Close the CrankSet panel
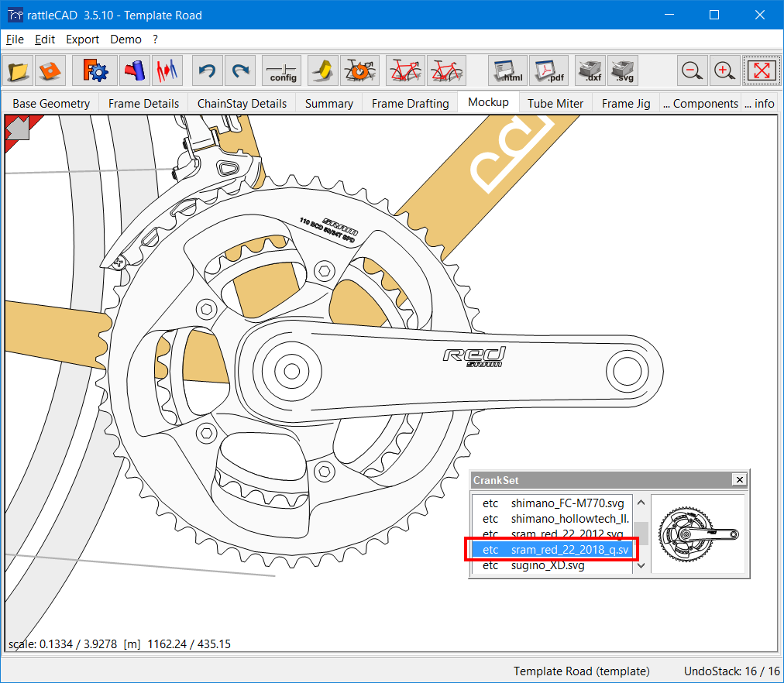Image resolution: width=784 pixels, height=683 pixels. [740, 479]
